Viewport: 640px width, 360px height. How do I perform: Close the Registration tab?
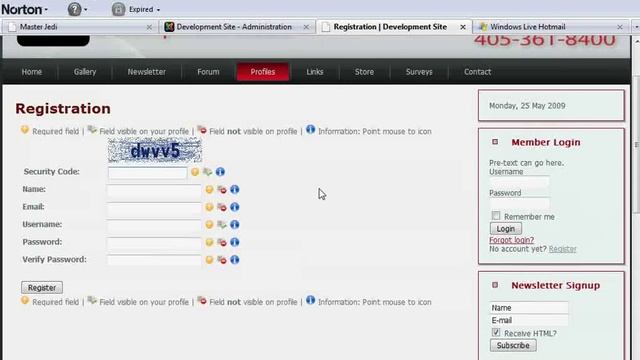pos(463,27)
